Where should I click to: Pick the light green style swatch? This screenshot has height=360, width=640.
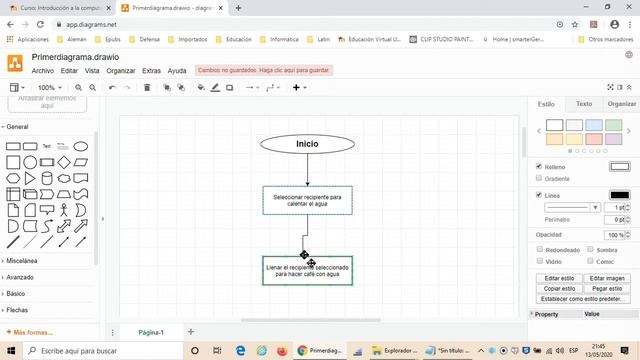click(x=613, y=125)
